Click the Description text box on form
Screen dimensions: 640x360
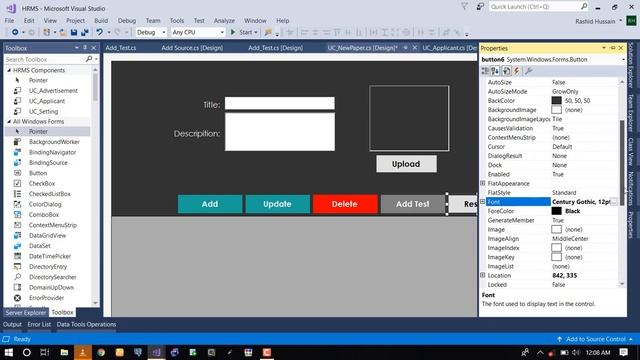[280, 132]
